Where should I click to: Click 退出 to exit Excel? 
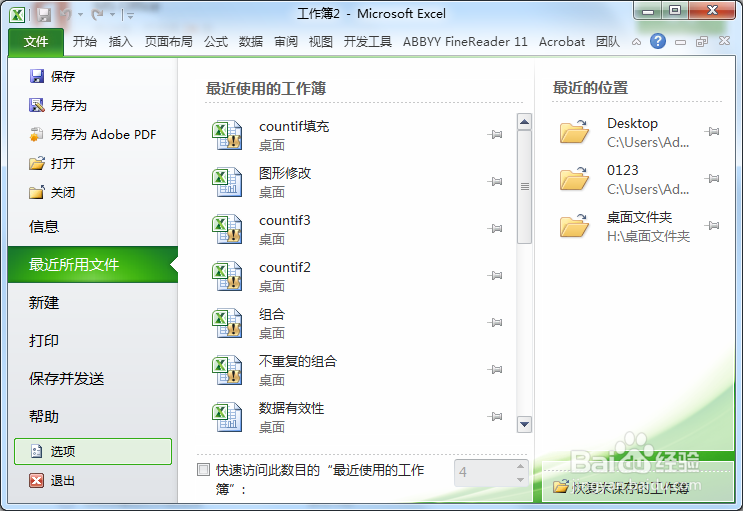pos(52,481)
